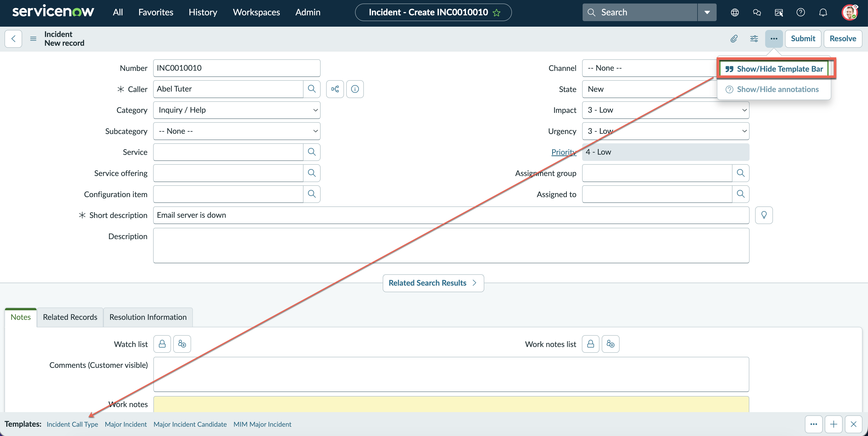This screenshot has height=436, width=868.
Task: Open the help question mark icon
Action: pos(801,13)
